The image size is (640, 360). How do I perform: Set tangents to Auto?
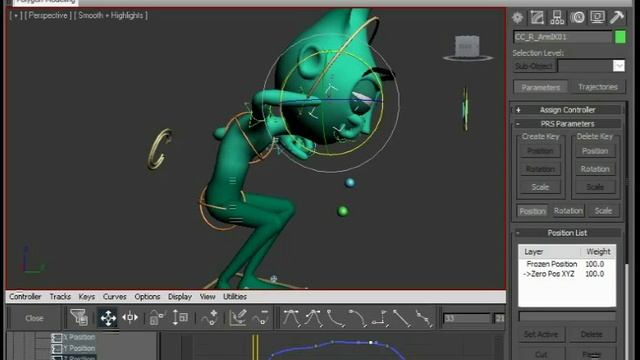[x=291, y=318]
